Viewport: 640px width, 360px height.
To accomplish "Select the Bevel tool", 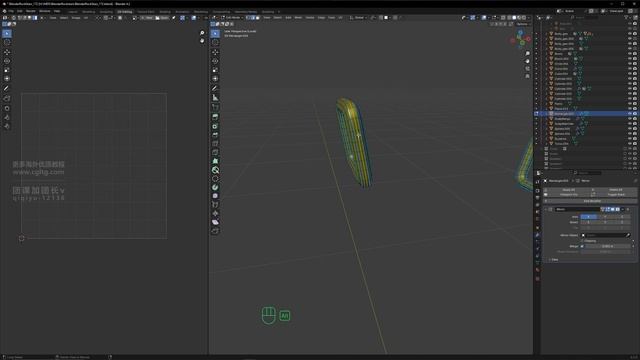I will coord(215,135).
